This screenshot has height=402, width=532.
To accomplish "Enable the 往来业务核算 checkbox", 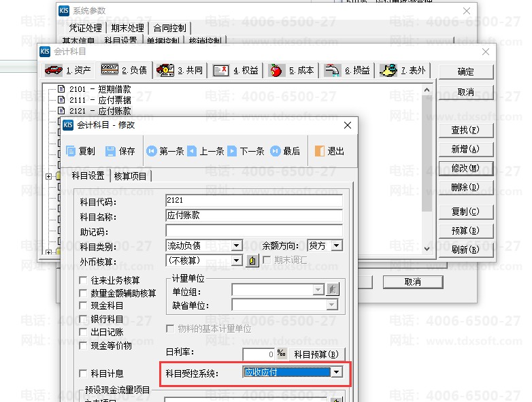I will 84,280.
